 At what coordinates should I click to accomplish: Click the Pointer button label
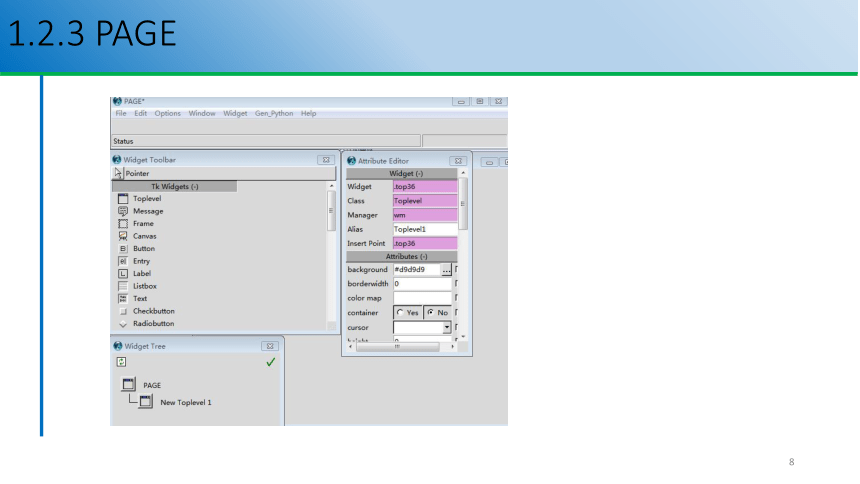[x=137, y=173]
